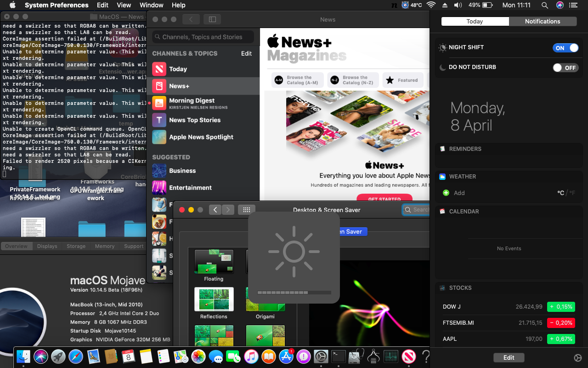Click Edit beside Channels & Topics

[x=246, y=53]
